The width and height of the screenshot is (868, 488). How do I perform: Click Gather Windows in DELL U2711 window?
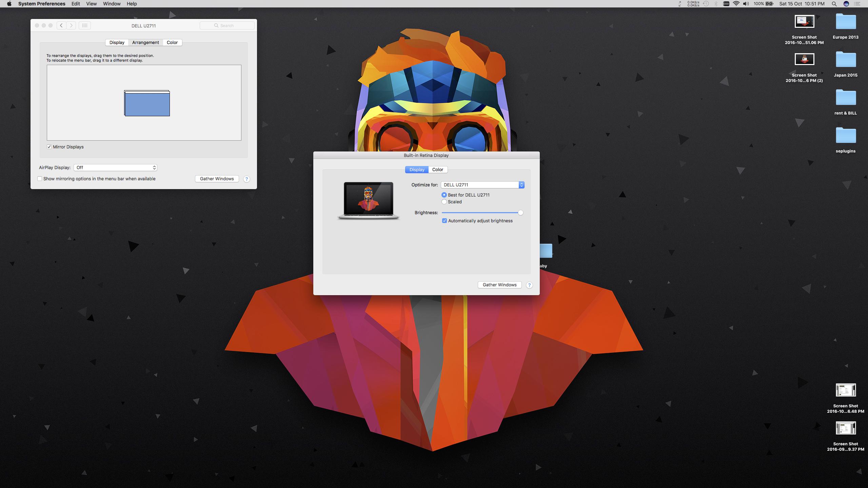(x=217, y=179)
